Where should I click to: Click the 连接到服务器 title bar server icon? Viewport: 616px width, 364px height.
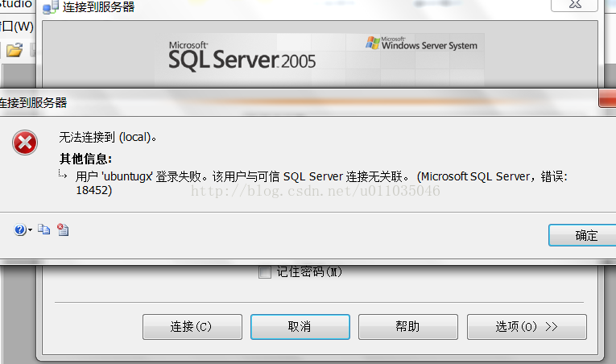click(50, 7)
